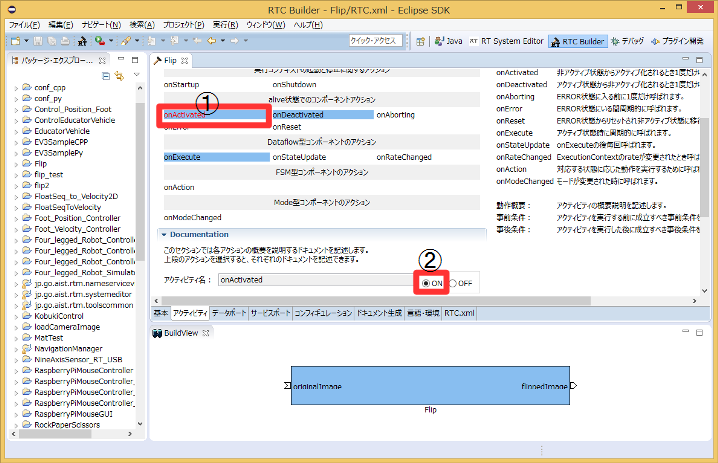Switch to the Java perspective
The image size is (718, 463).
[449, 41]
